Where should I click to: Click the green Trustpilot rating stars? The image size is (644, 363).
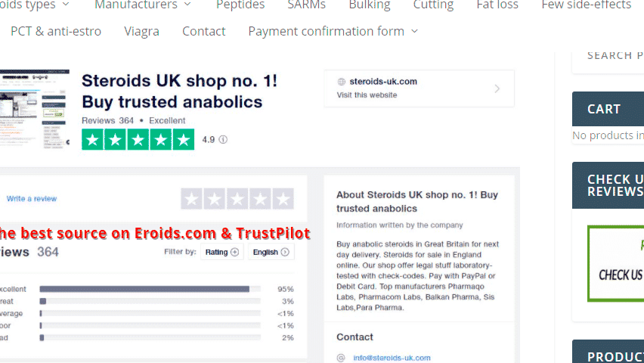[138, 140]
